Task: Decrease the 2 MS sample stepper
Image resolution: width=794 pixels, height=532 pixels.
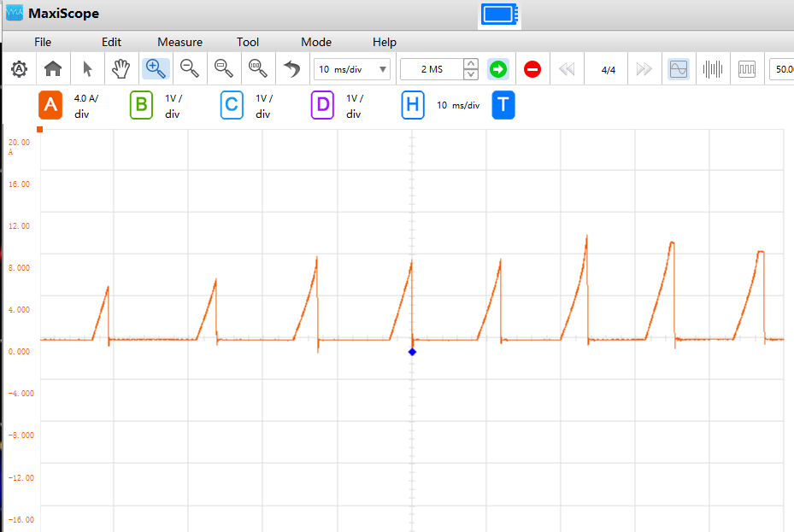Action: tap(471, 74)
